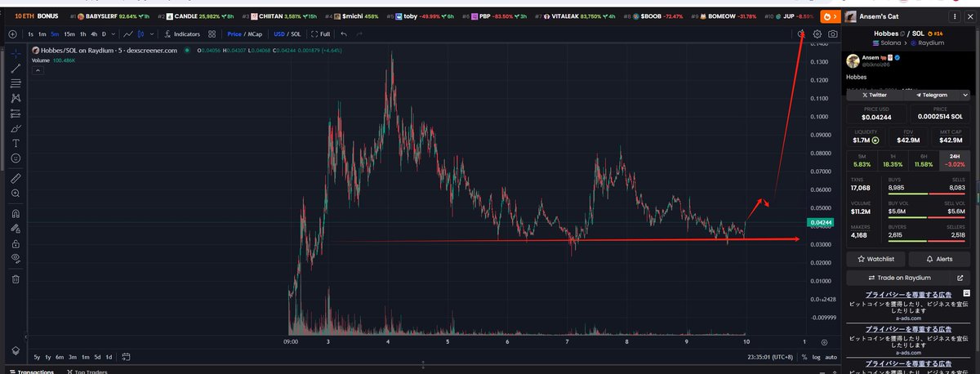Open the Fibonacci retracement tool

tap(15, 82)
